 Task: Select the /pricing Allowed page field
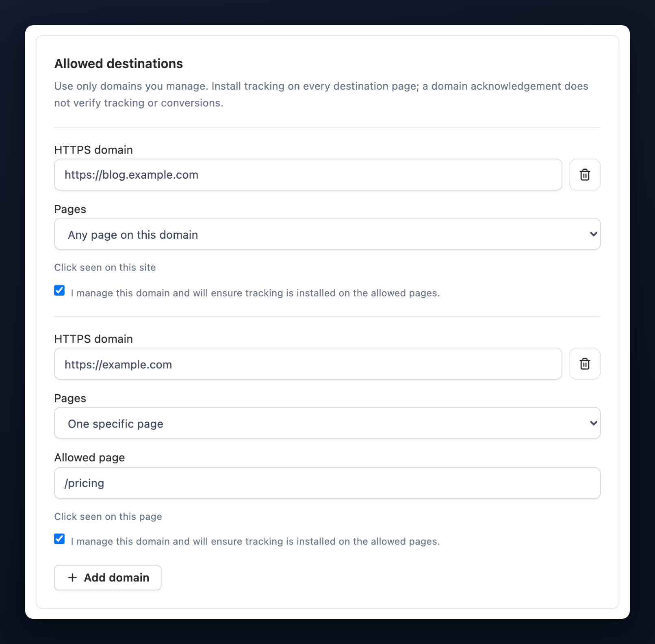click(327, 483)
